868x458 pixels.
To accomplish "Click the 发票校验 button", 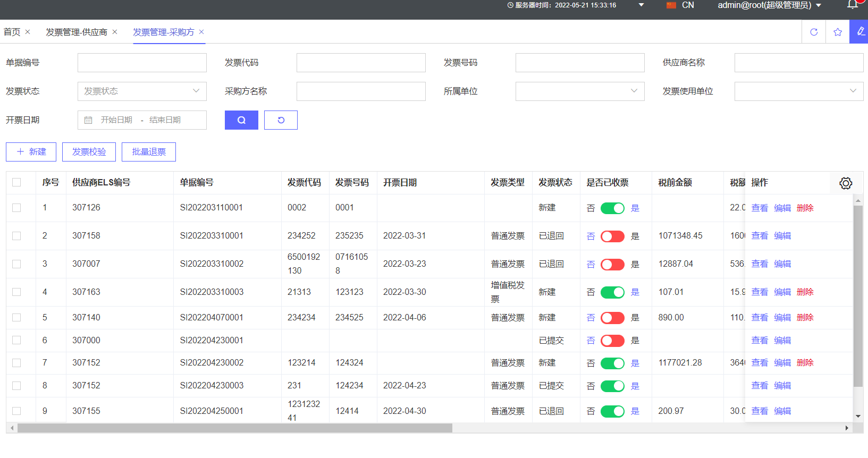I will 89,152.
